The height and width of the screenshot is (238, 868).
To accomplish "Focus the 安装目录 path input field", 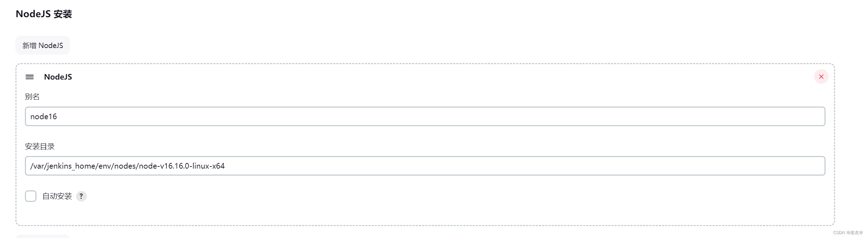I will pos(425,166).
